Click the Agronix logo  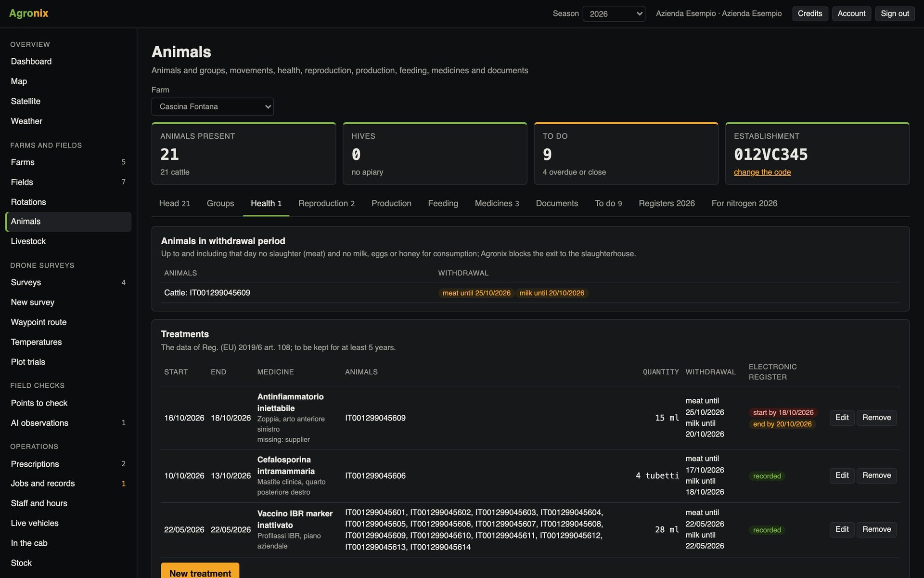pyautogui.click(x=29, y=13)
